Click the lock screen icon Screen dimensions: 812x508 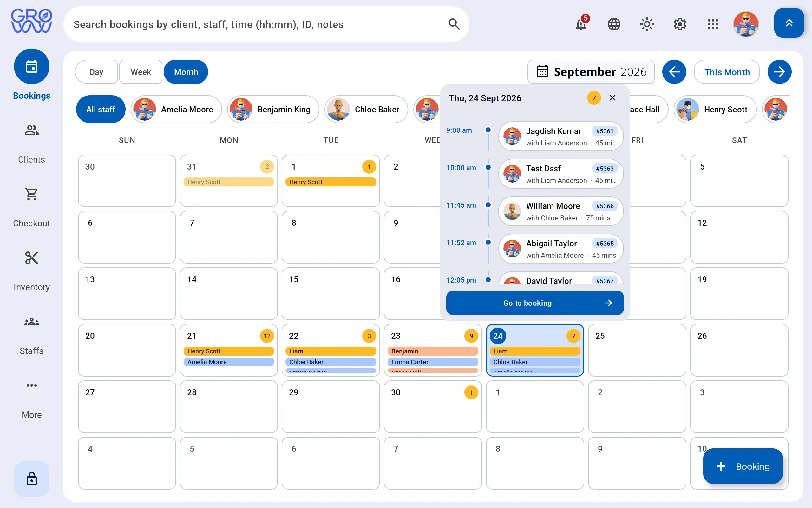point(31,478)
